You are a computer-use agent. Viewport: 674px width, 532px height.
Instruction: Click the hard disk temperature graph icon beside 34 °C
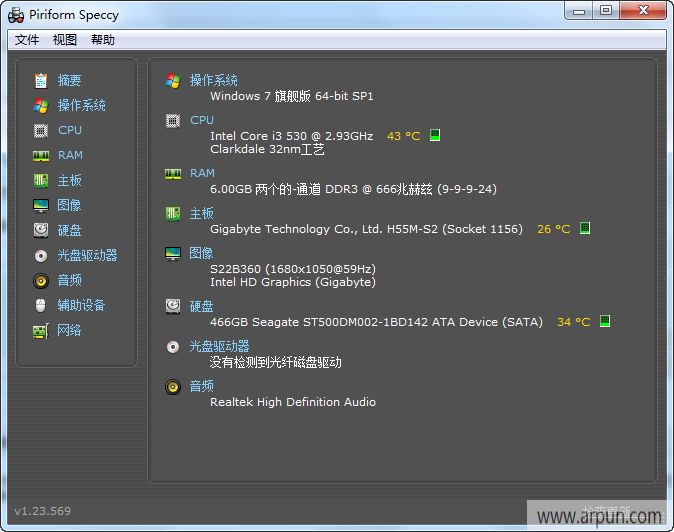[x=605, y=321]
